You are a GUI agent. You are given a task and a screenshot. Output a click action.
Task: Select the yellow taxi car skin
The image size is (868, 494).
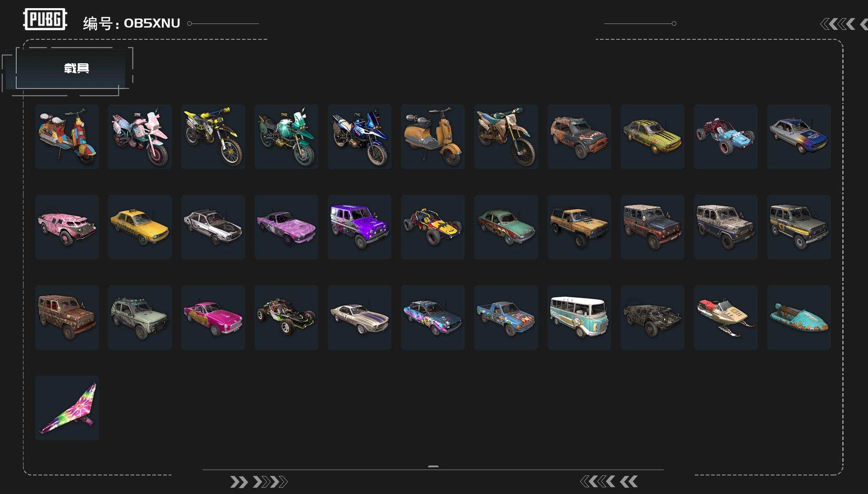tap(140, 227)
